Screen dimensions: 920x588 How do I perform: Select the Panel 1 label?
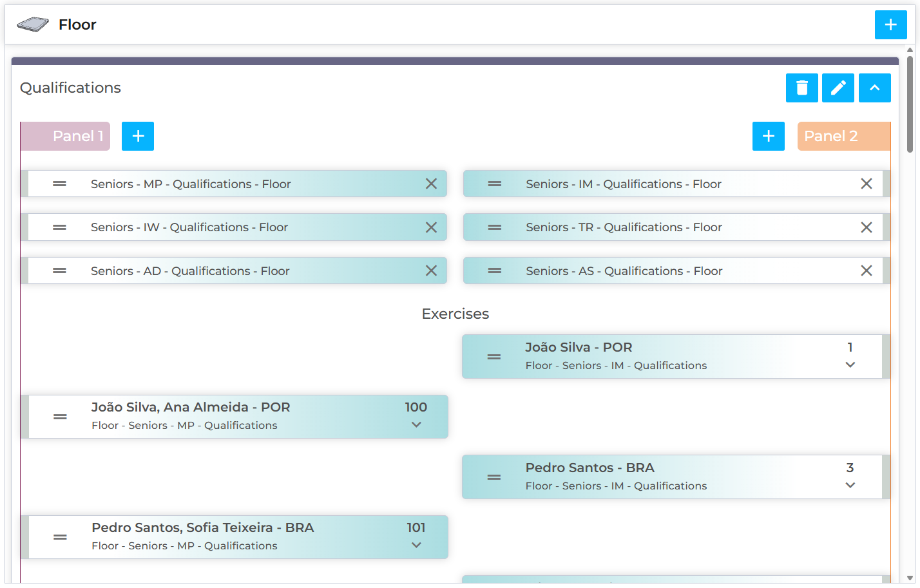point(66,136)
